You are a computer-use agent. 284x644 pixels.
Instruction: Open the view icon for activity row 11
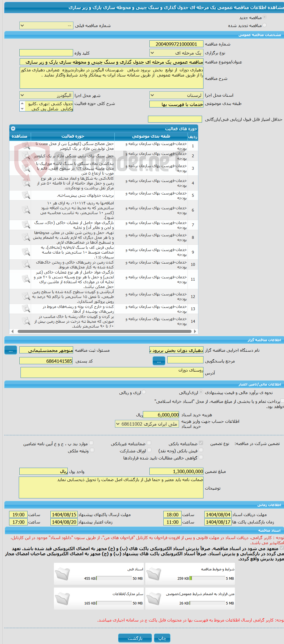pyautogui.click(x=26, y=279)
